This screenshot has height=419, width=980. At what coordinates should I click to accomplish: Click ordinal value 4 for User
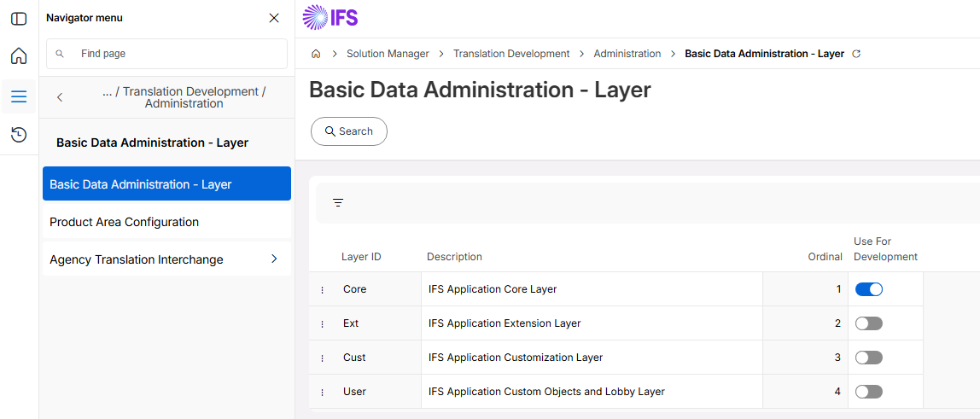click(x=838, y=392)
